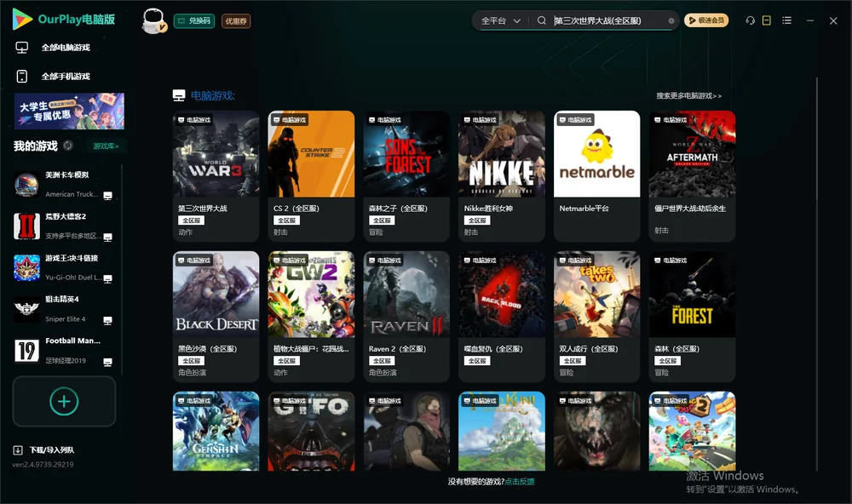Open the GTFO game cover
Viewport: 852px width, 504px height.
[x=311, y=432]
